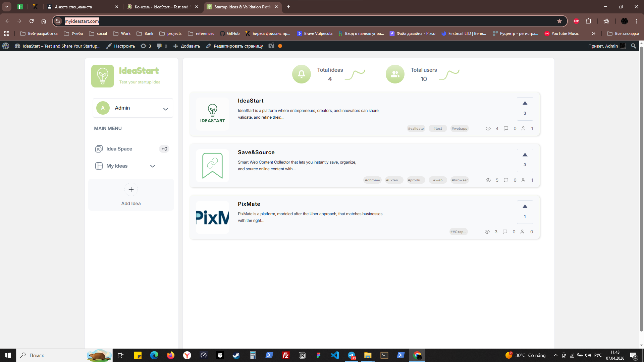The height and width of the screenshot is (362, 644).
Task: Open the Добавить add-new menu
Action: tap(187, 46)
